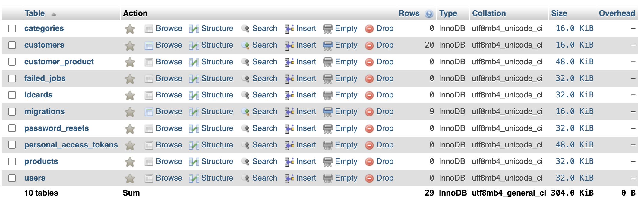Click the Browse icon for customers
This screenshot has height=204, width=644.
[x=149, y=45]
